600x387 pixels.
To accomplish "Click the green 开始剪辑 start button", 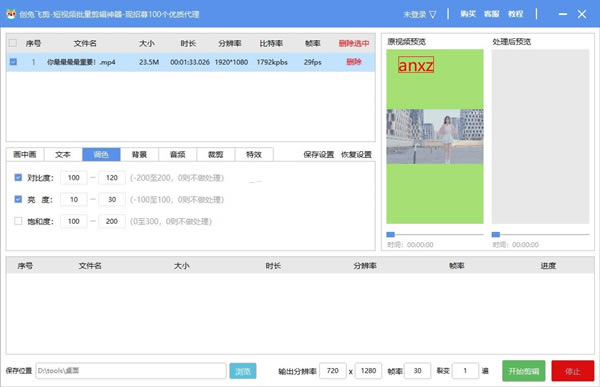I will pos(523,371).
